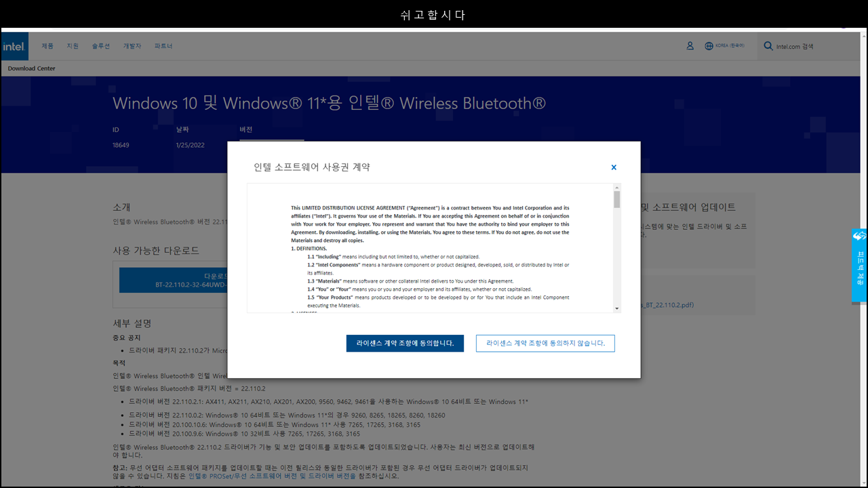868x488 pixels.
Task: Click the search magnifier icon
Action: tap(768, 46)
